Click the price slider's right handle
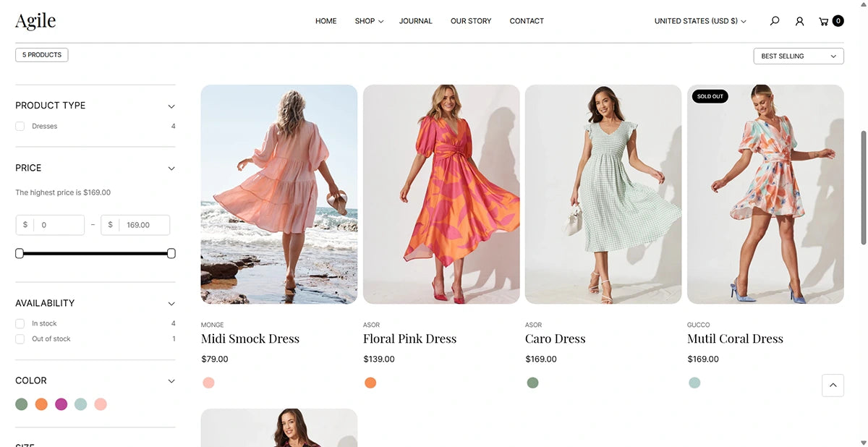Screen dimensions: 868x447 171,253
